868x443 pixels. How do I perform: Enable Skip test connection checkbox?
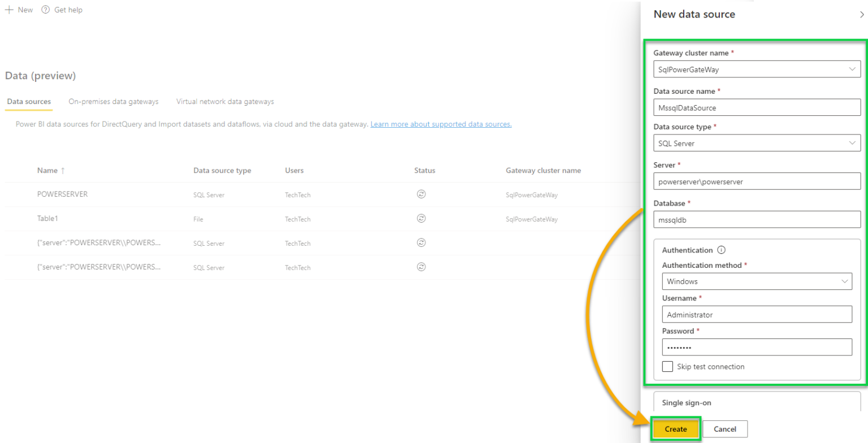[667, 366]
